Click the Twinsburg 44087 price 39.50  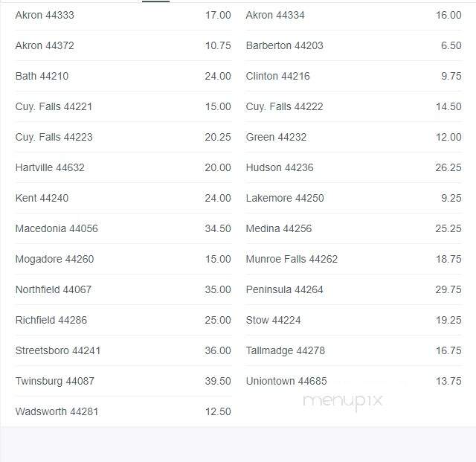pos(218,381)
